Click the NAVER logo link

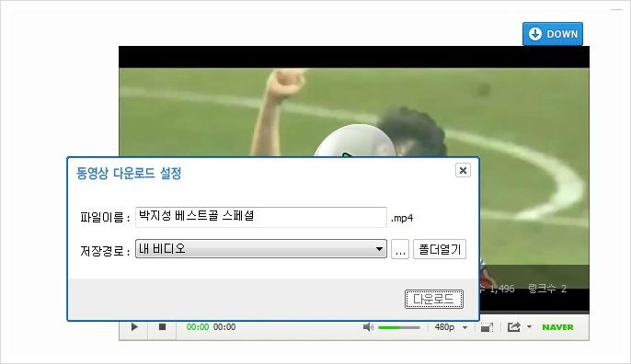[x=557, y=327]
